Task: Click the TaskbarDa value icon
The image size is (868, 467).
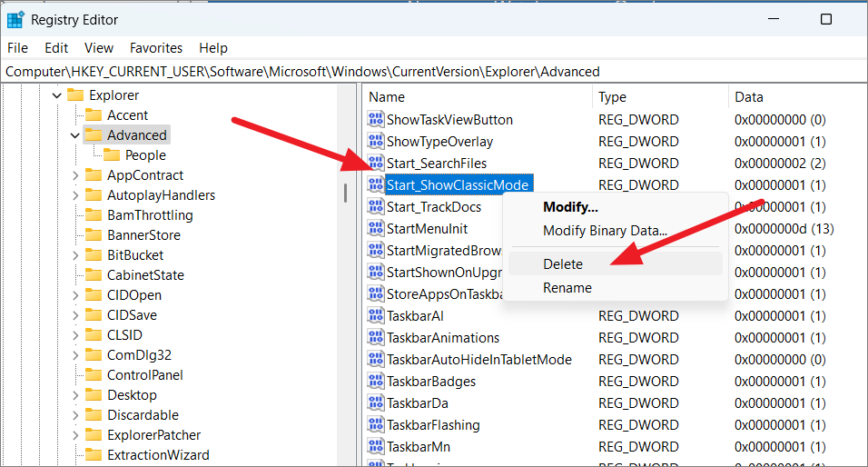Action: click(376, 402)
